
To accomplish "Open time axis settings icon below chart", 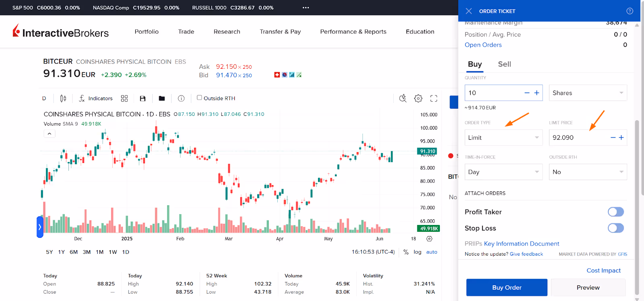I will click(429, 239).
